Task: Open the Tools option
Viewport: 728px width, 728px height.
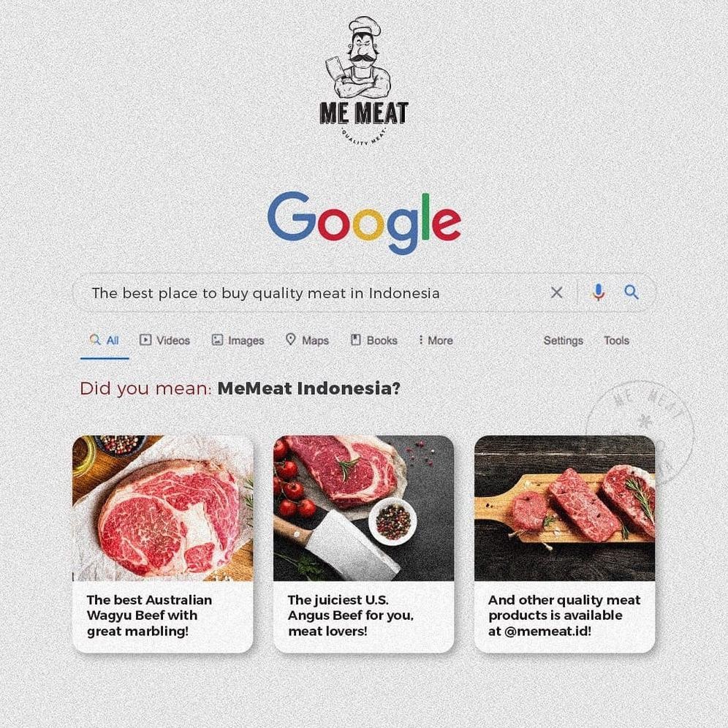Action: [x=617, y=341]
